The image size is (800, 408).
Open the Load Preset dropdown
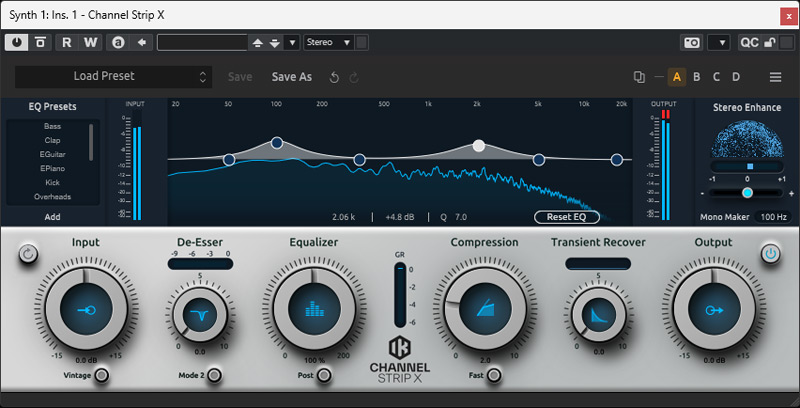[x=113, y=76]
